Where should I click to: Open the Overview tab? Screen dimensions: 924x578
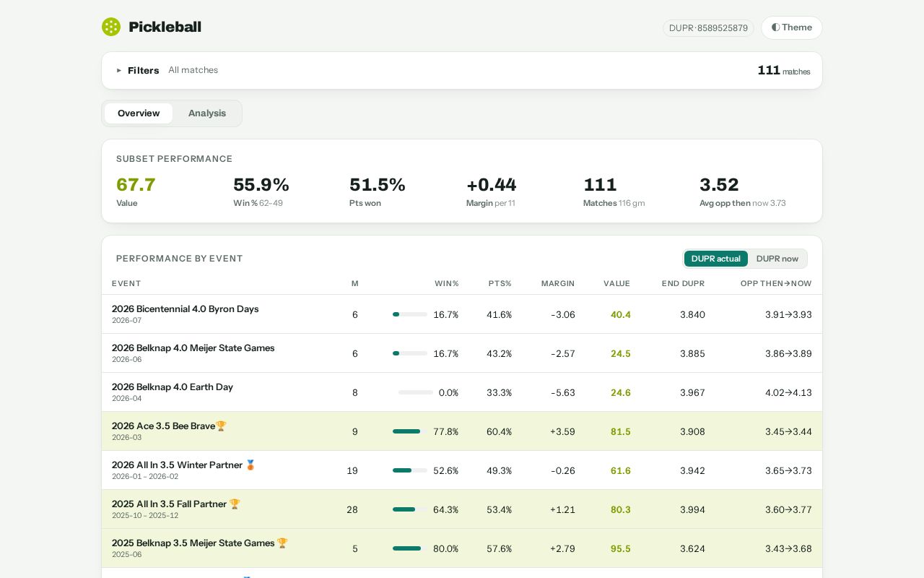(139, 113)
